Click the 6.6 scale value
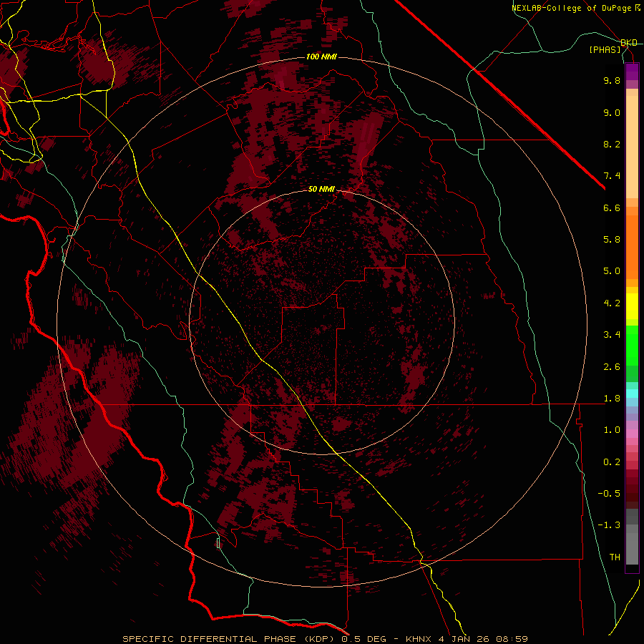The height and width of the screenshot is (644, 644). (x=612, y=208)
